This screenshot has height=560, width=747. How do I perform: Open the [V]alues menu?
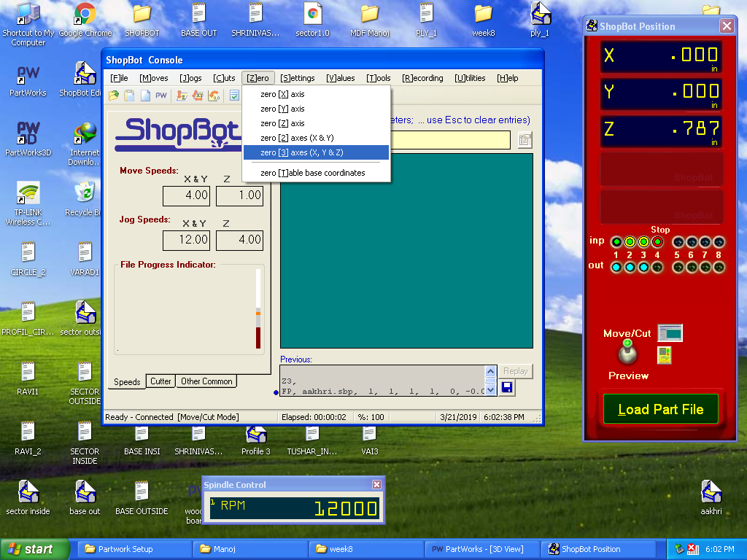340,78
